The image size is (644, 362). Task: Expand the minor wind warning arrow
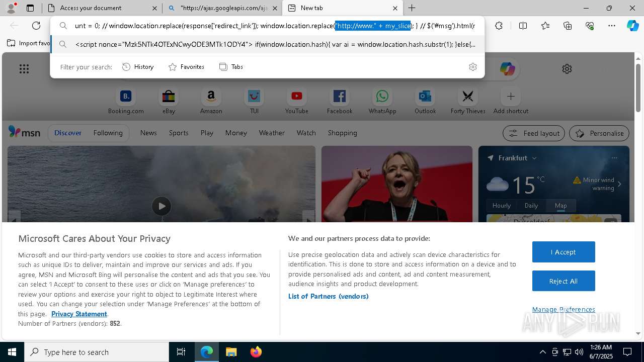coord(619,184)
